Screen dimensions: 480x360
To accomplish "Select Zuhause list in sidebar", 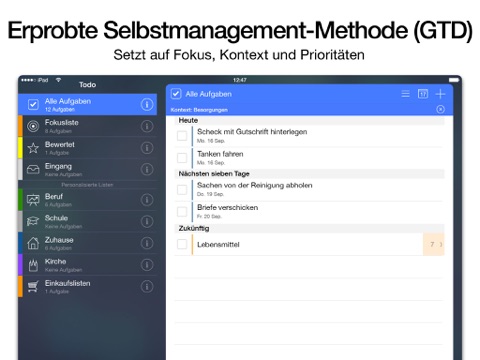I will 87,243.
